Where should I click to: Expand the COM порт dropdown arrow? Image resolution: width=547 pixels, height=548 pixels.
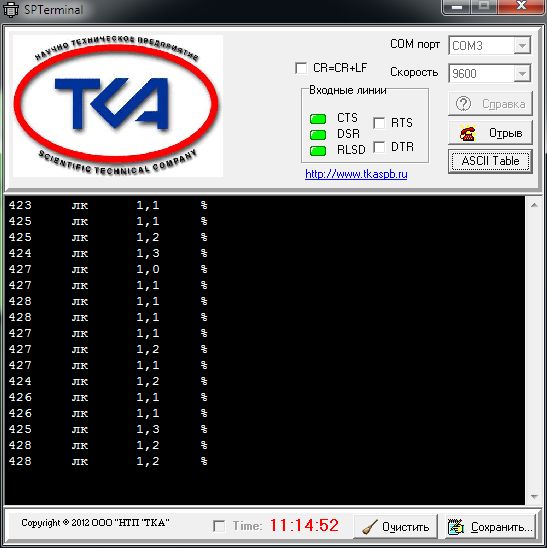tap(522, 45)
